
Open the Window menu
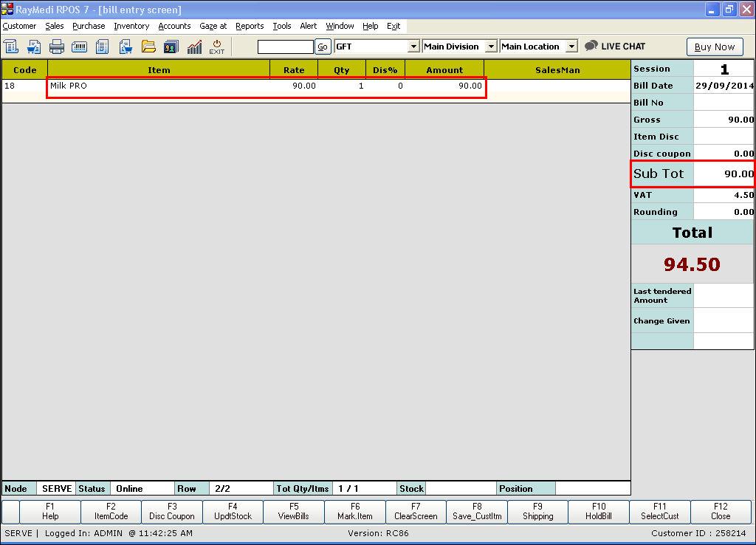pyautogui.click(x=340, y=26)
